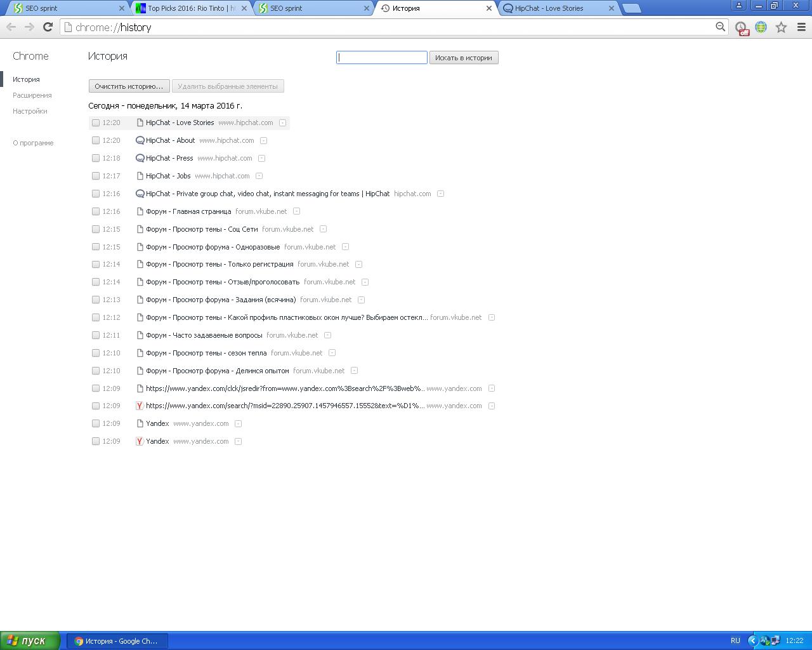Image resolution: width=812 pixels, height=650 pixels.
Task: Open the dropdown for Форум - Только регистрация entry
Action: point(359,264)
